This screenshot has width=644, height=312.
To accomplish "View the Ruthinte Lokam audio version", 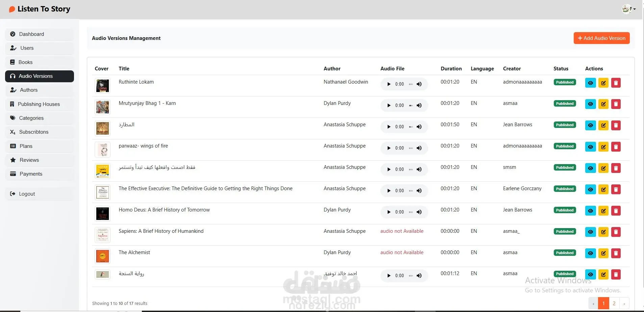I will pyautogui.click(x=590, y=83).
